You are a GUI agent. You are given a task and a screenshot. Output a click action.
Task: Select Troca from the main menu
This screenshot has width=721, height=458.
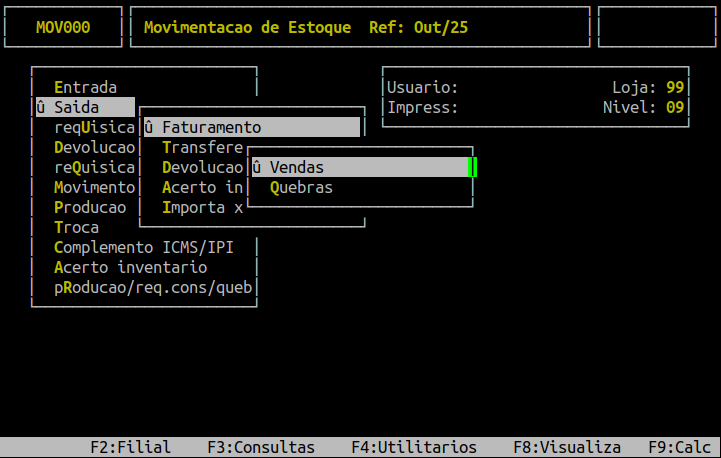pos(77,227)
